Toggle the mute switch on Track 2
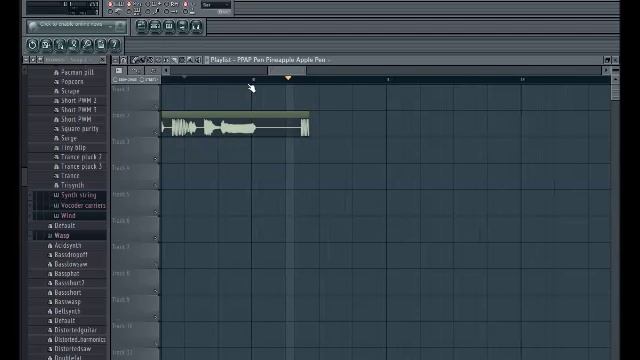 point(156,133)
